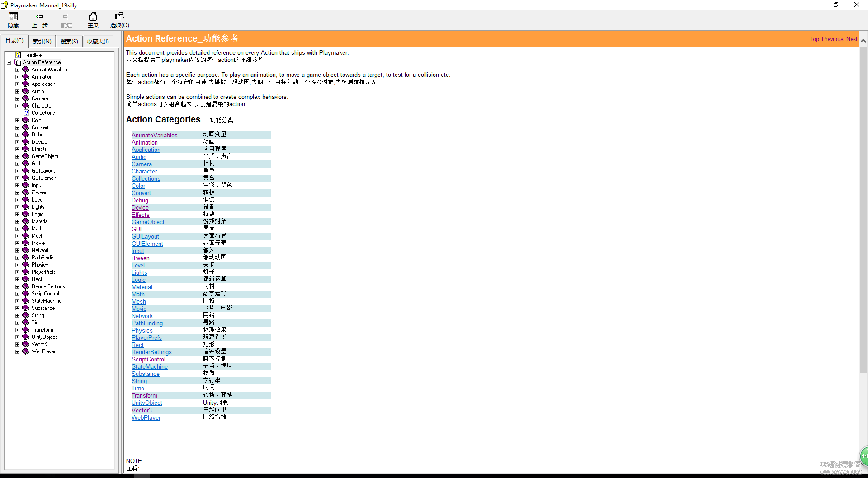This screenshot has height=478, width=868.
Task: Expand the Character tree node
Action: pyautogui.click(x=17, y=106)
